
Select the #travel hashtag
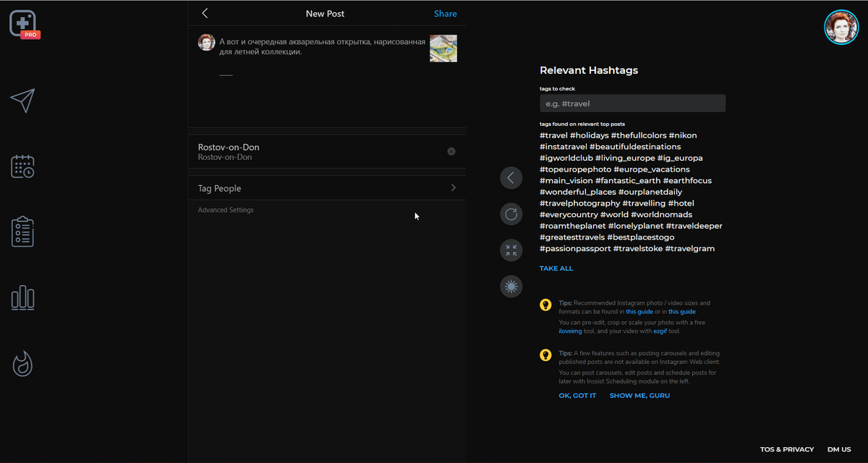(x=553, y=135)
